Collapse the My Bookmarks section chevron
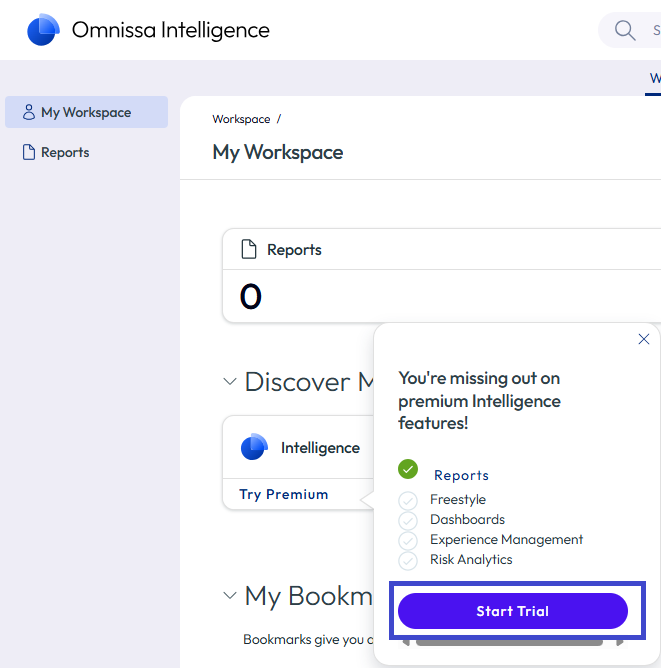This screenshot has width=661, height=668. click(x=230, y=595)
